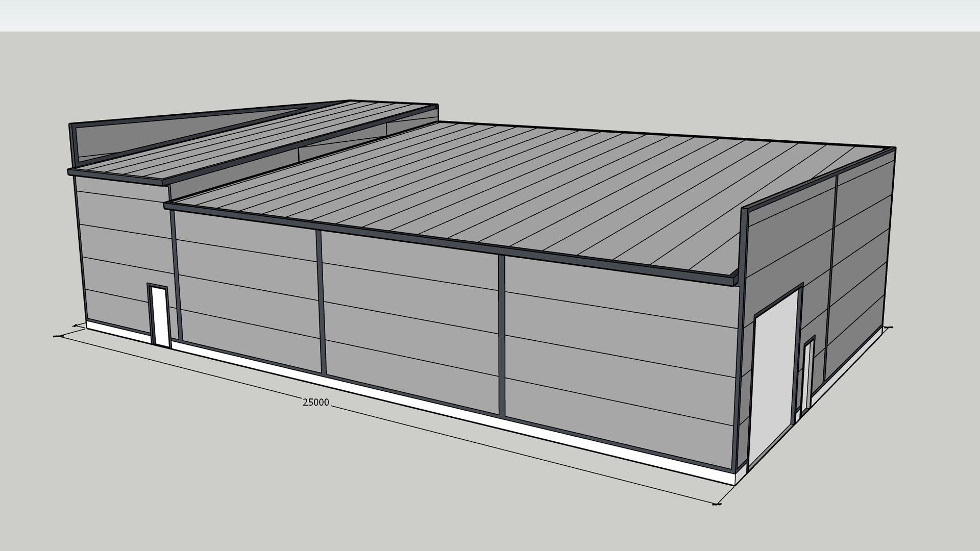
Task: Click the narrow door beside the garage door
Action: 807,377
